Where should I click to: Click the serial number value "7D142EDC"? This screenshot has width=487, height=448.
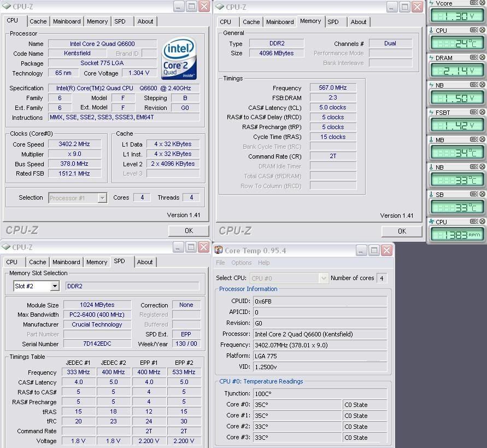point(97,344)
